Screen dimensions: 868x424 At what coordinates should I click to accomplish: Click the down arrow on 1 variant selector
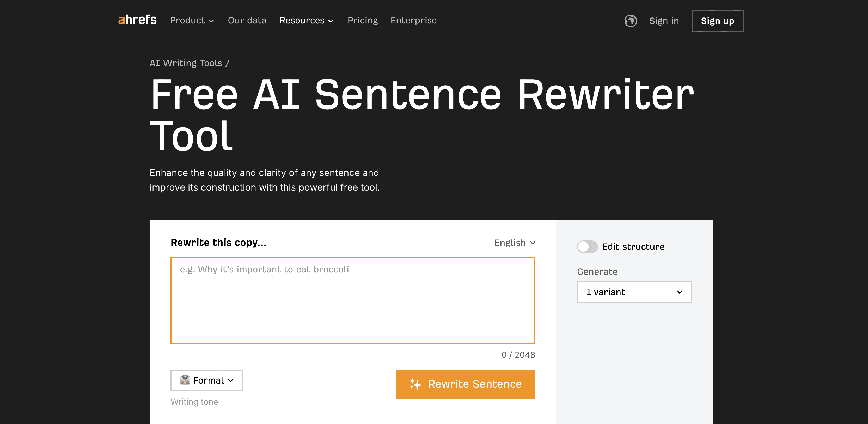[x=680, y=292]
